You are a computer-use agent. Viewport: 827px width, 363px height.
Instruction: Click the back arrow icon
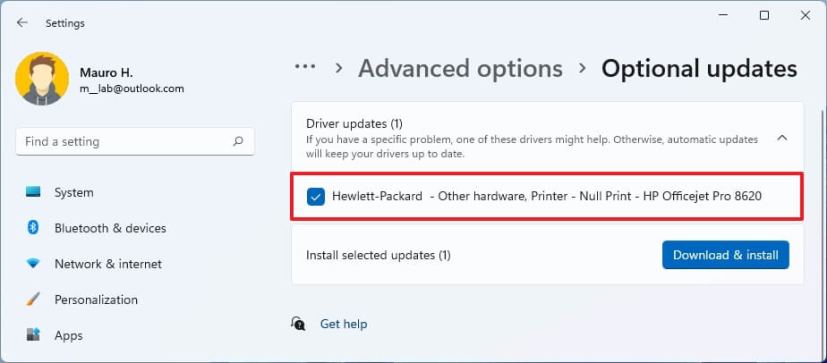click(22, 23)
